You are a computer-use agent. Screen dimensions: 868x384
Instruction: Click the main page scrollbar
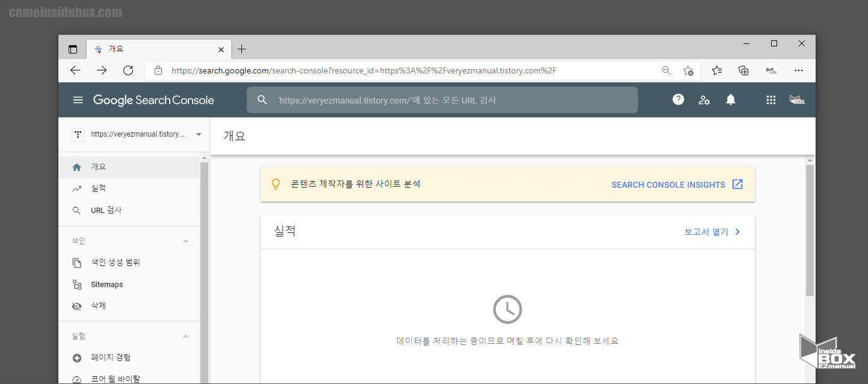tap(810, 230)
